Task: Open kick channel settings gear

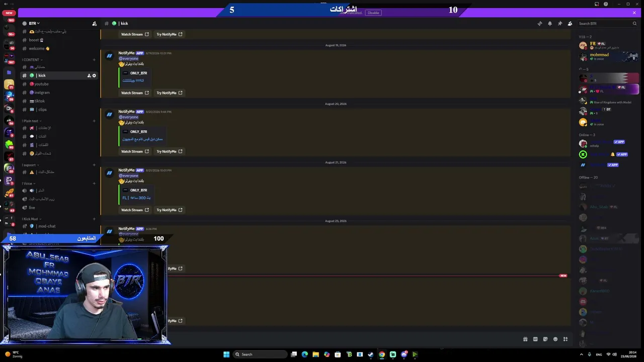Action: (x=94, y=75)
